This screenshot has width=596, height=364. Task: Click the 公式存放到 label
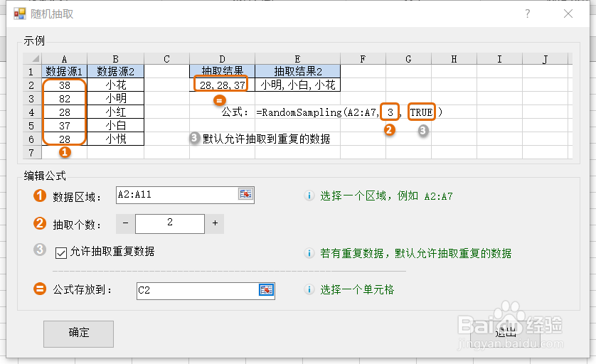tap(83, 290)
